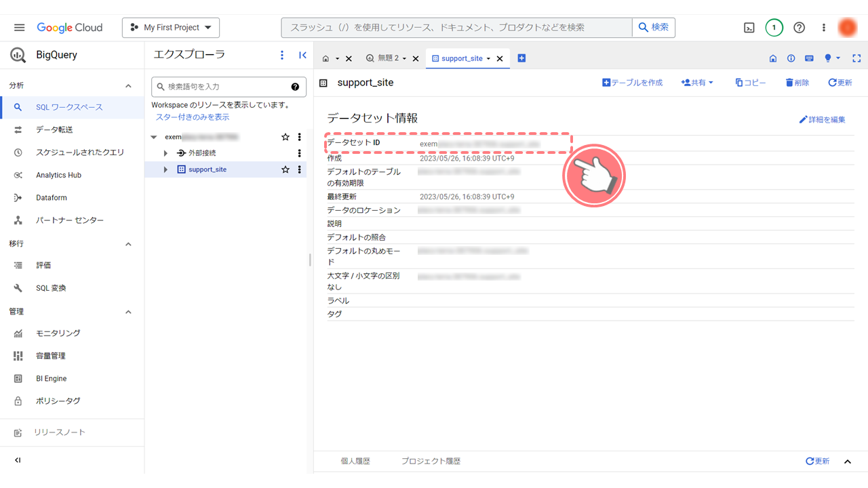Activate Cloud Shell terminal icon
The height and width of the screenshot is (488, 868).
coord(749,28)
